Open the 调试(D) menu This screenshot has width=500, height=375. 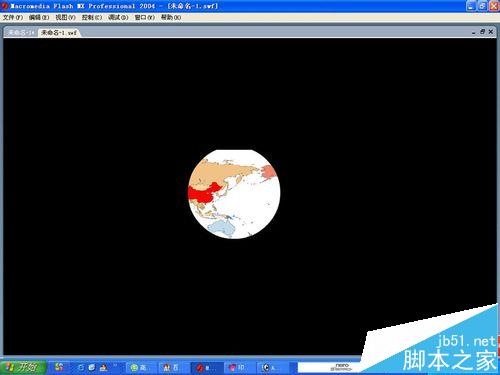pos(118,17)
